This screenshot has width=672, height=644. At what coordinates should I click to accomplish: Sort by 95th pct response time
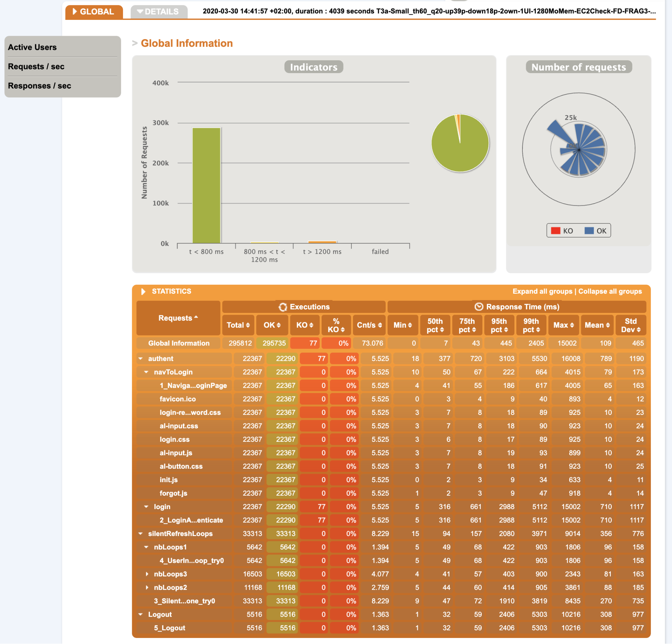pyautogui.click(x=499, y=325)
